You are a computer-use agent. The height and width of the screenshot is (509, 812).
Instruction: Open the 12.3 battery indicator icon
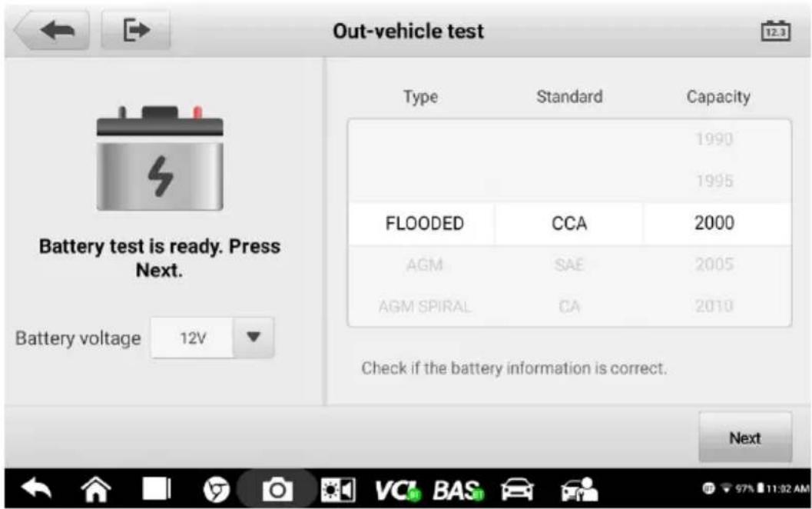[x=775, y=31]
